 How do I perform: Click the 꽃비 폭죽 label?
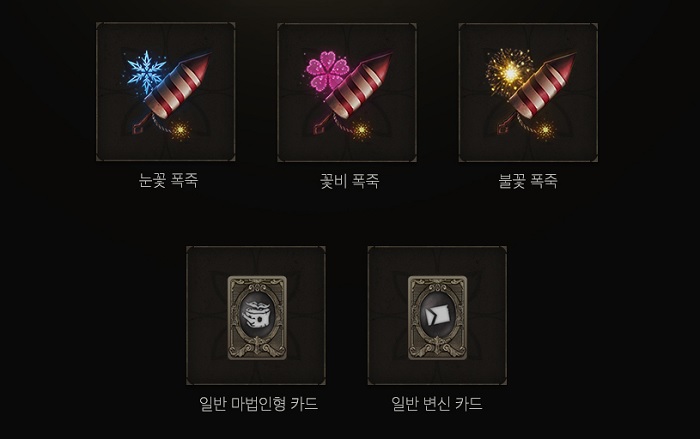(x=350, y=181)
